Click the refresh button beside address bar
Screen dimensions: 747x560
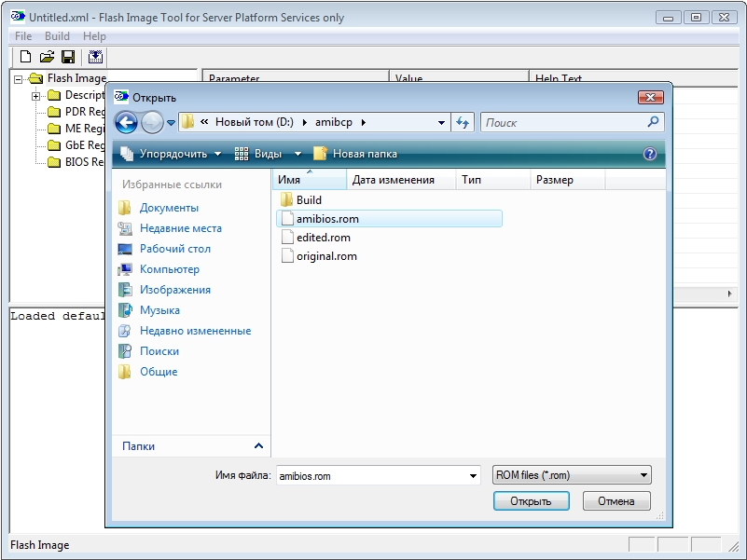point(463,122)
